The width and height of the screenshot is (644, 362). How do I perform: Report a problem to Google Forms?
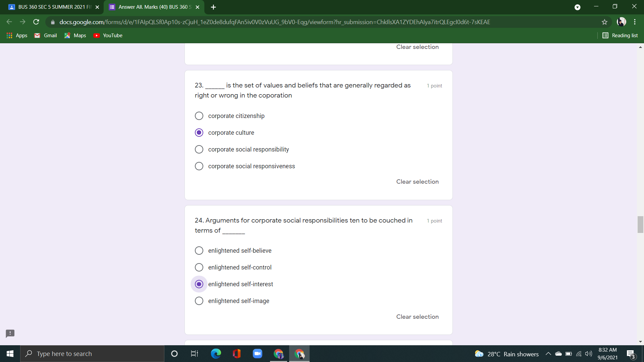(10, 334)
